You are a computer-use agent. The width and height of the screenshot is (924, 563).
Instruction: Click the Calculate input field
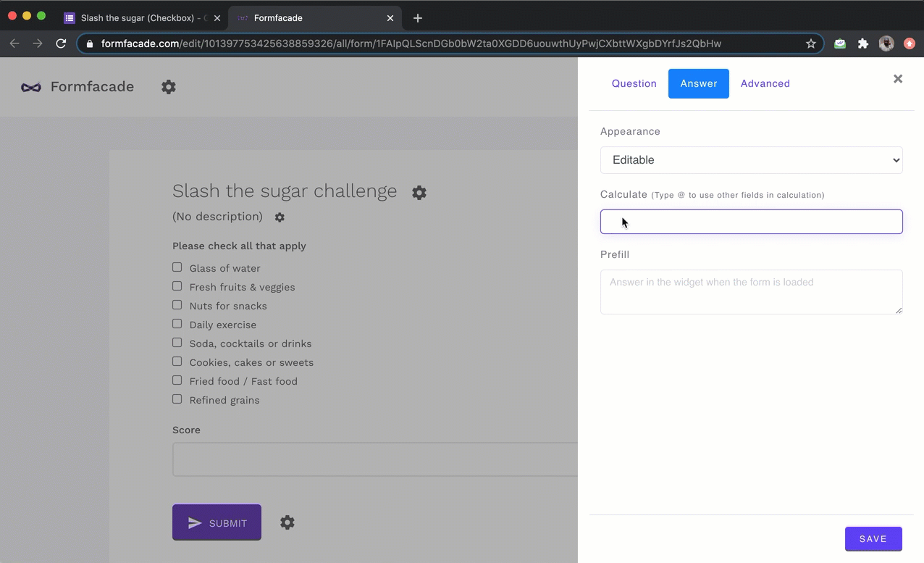[x=751, y=222]
